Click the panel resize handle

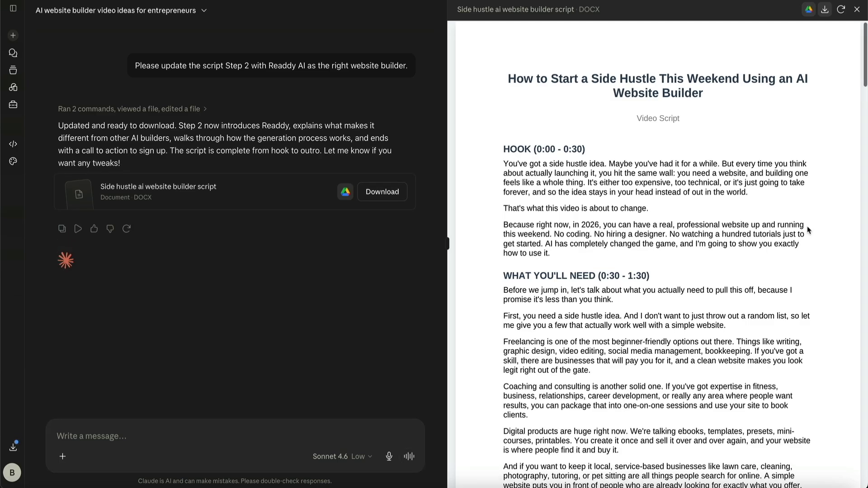(448, 244)
